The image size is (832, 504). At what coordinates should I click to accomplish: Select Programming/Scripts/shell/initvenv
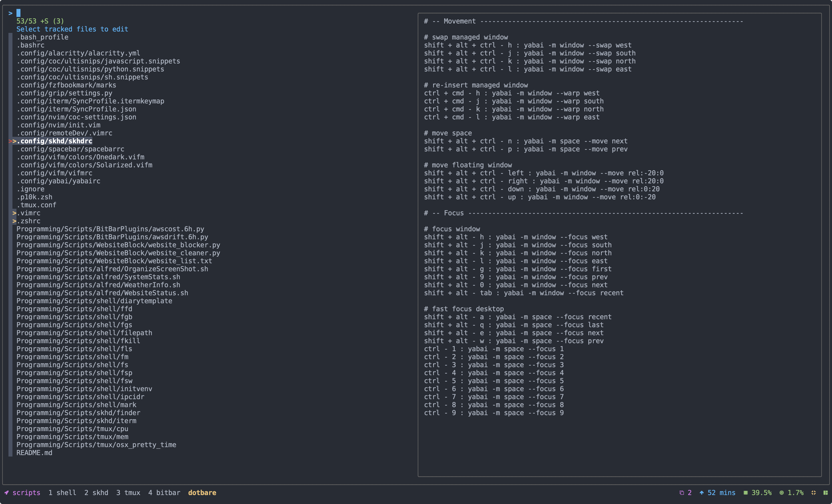click(84, 389)
